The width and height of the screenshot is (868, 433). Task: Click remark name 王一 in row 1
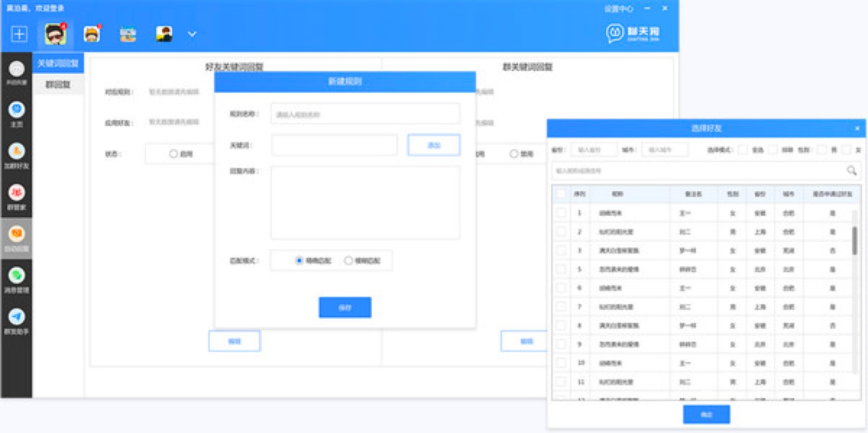684,213
